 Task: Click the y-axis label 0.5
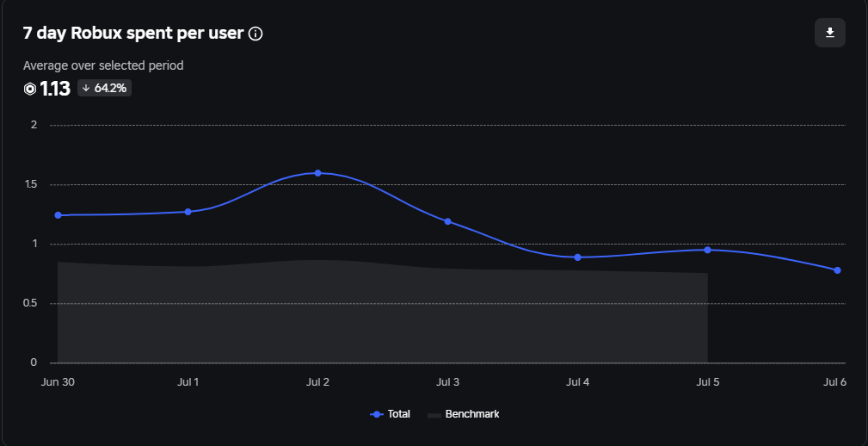30,303
